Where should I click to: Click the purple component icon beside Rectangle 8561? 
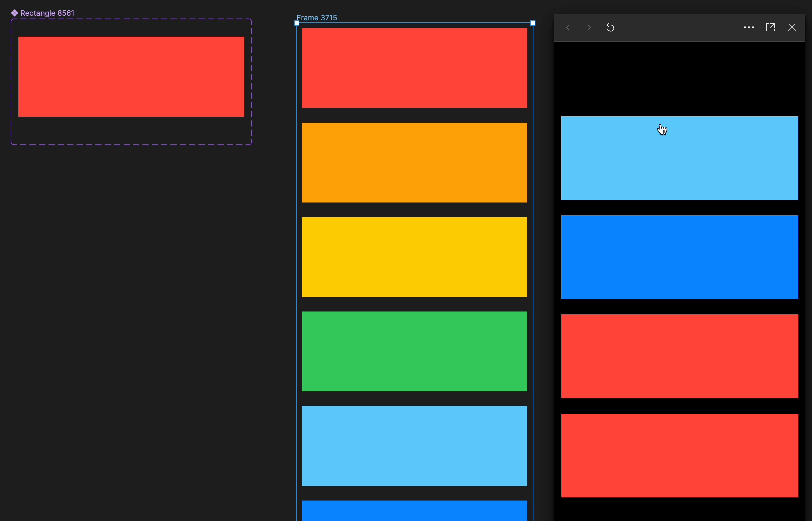[14, 13]
